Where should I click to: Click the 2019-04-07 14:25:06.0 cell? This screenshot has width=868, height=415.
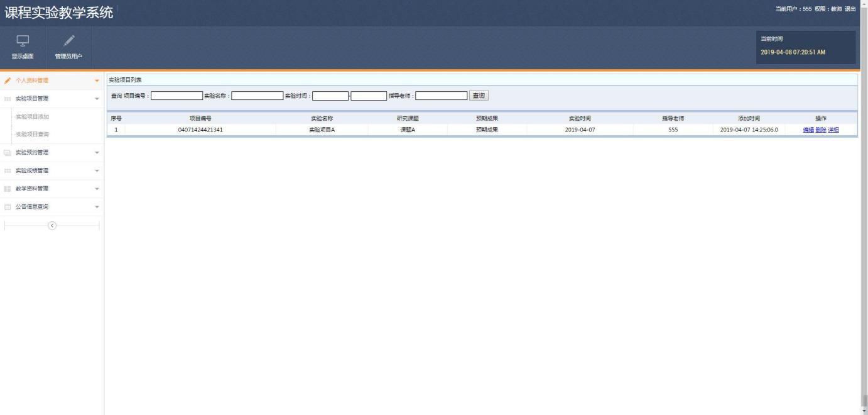pos(749,130)
